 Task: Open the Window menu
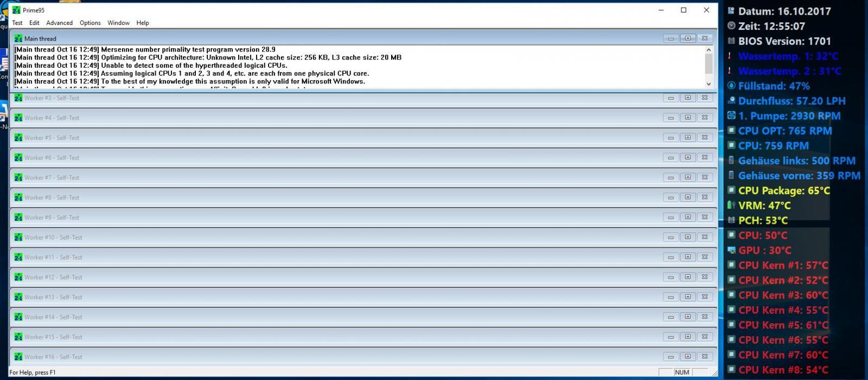[x=118, y=23]
